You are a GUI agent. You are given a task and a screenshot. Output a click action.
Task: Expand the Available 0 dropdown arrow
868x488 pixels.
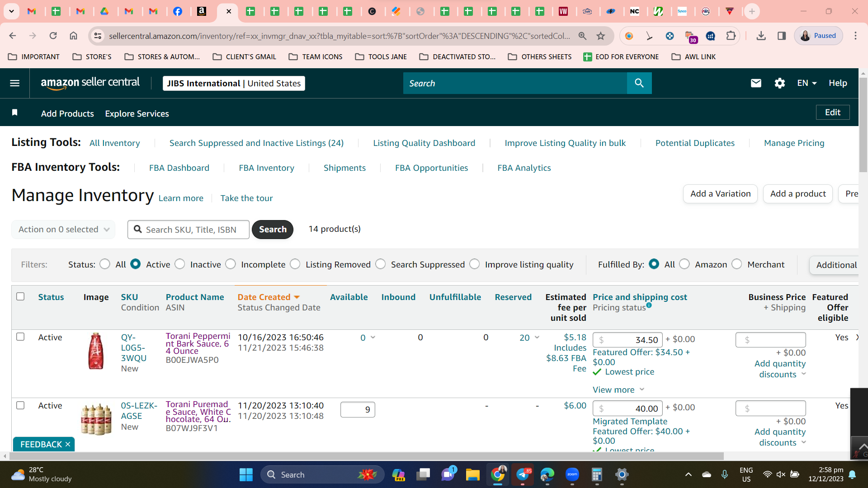tap(373, 338)
